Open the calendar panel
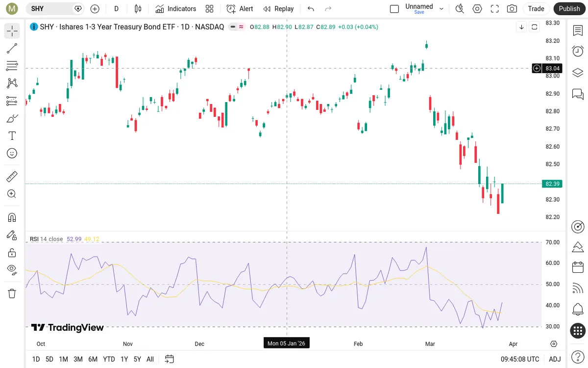 (x=578, y=267)
